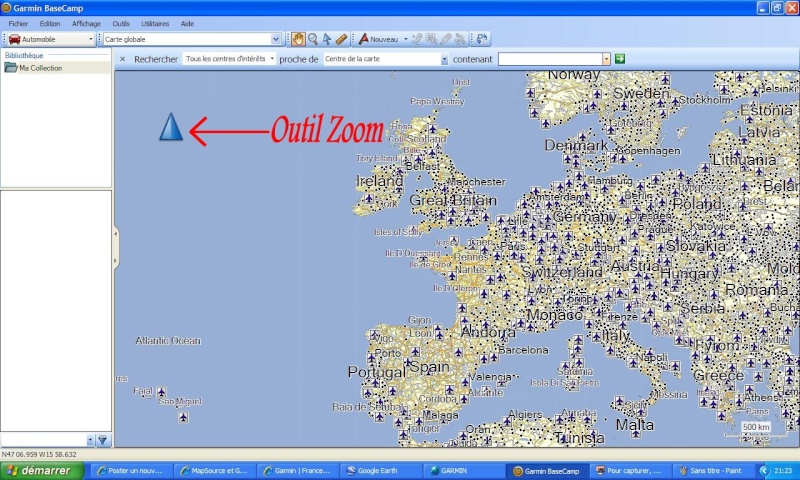Screen dimensions: 800x480
Task: Click the greyed scissors divide tool
Action: (x=460, y=39)
